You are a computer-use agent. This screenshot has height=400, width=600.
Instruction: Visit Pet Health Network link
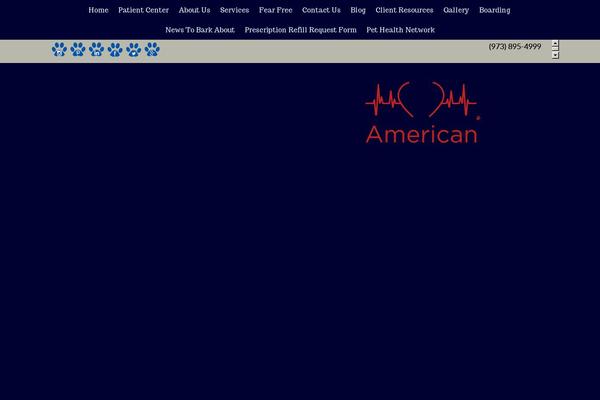click(400, 30)
